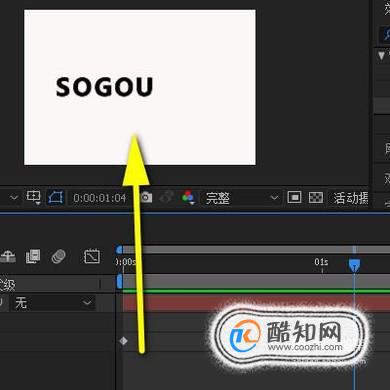The height and width of the screenshot is (390, 390).
Task: Open the magnification dropdown arrow beside the grid icon
Action: [x=14, y=198]
